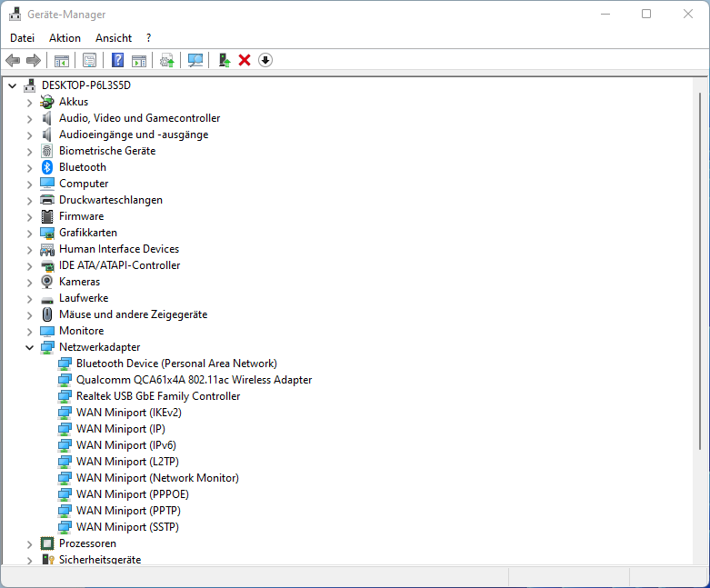Click the Druckwarteschlangen printer icon
The image size is (710, 588).
[x=47, y=200]
